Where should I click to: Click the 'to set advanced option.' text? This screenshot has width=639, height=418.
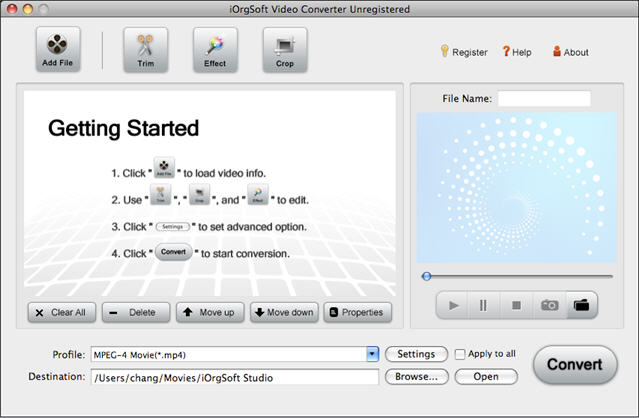[x=252, y=227]
